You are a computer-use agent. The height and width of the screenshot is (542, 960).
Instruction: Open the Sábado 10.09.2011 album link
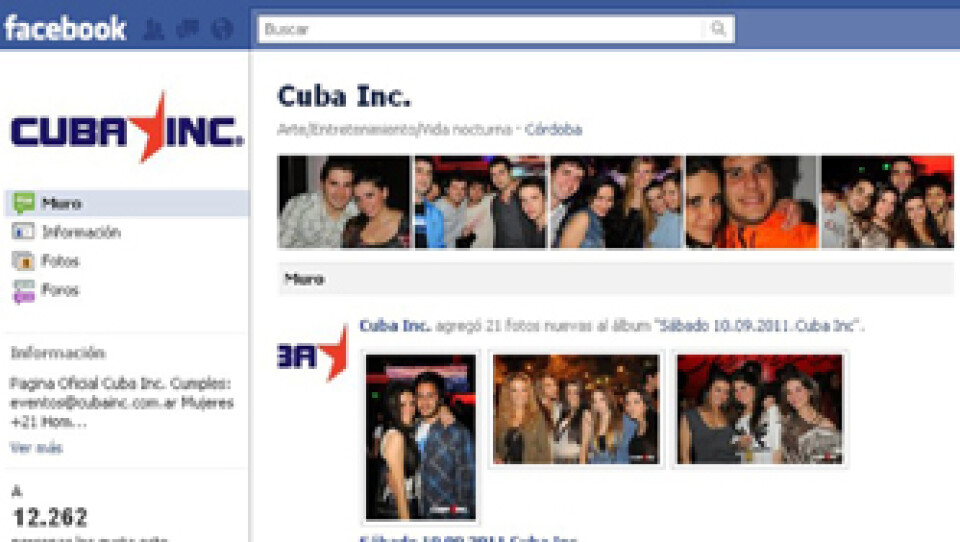[759, 325]
